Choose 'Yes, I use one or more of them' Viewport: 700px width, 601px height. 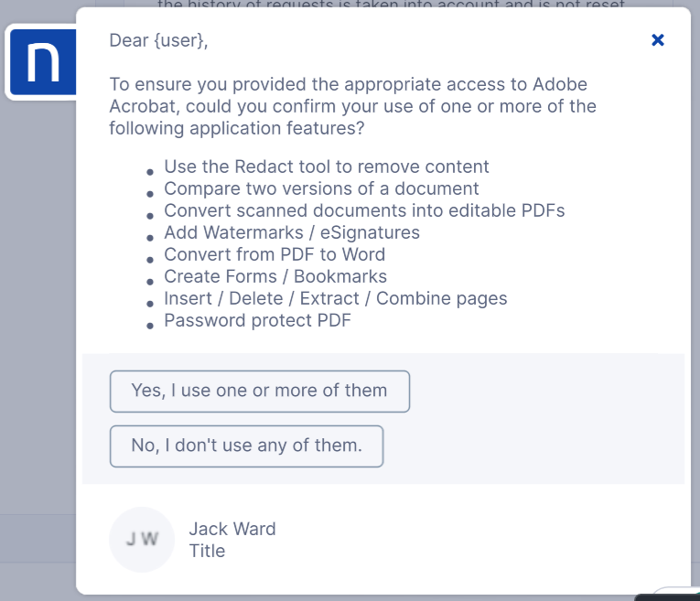tap(259, 391)
